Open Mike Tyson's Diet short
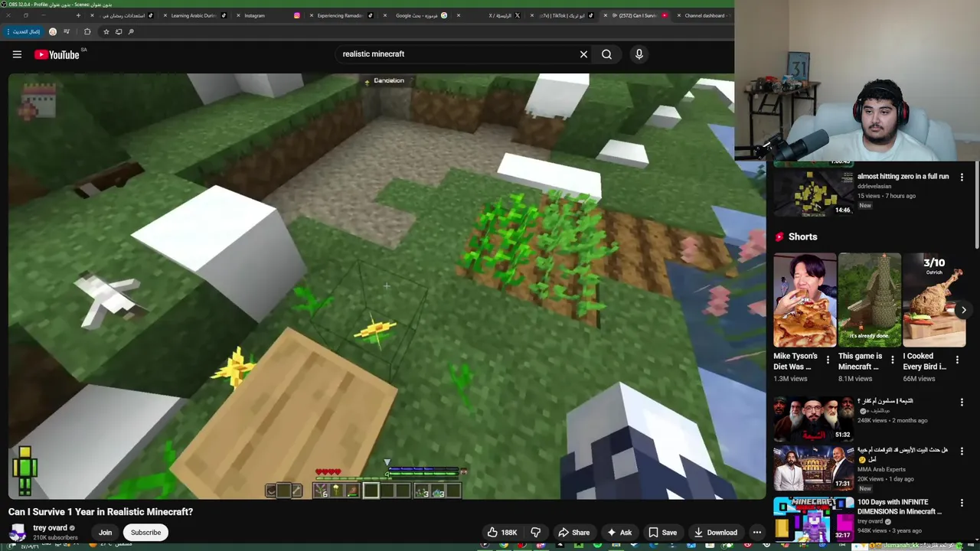The width and height of the screenshot is (980, 551). [805, 300]
